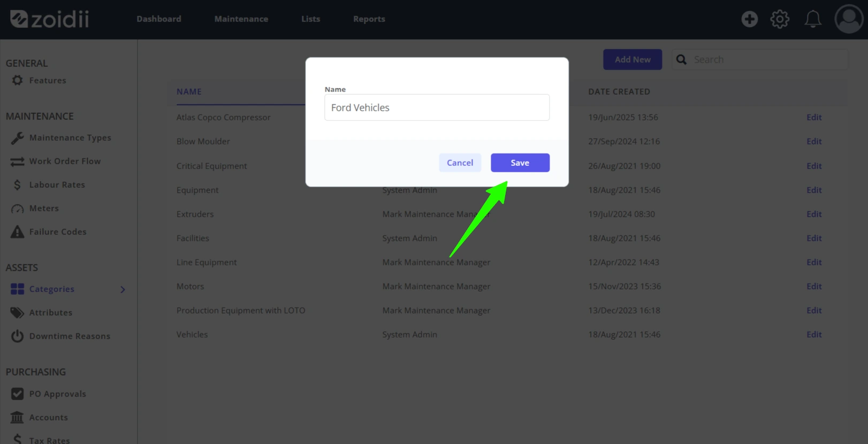The width and height of the screenshot is (868, 444).
Task: Select the Facilities category name
Action: pyautogui.click(x=193, y=238)
